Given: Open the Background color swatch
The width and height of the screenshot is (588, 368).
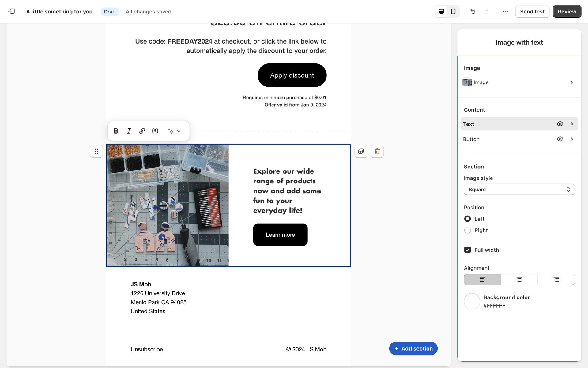Looking at the screenshot, I should 472,301.
